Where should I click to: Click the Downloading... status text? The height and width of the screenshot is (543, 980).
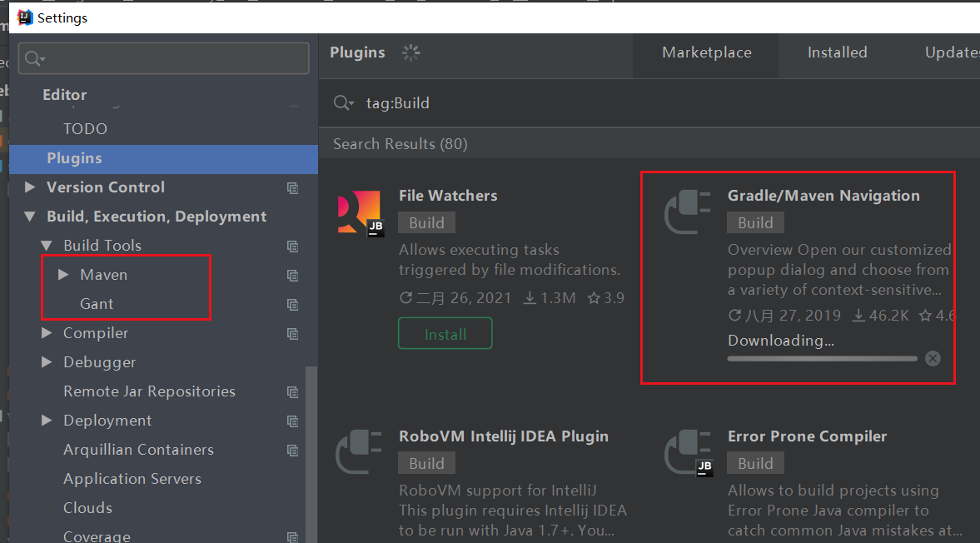(781, 341)
